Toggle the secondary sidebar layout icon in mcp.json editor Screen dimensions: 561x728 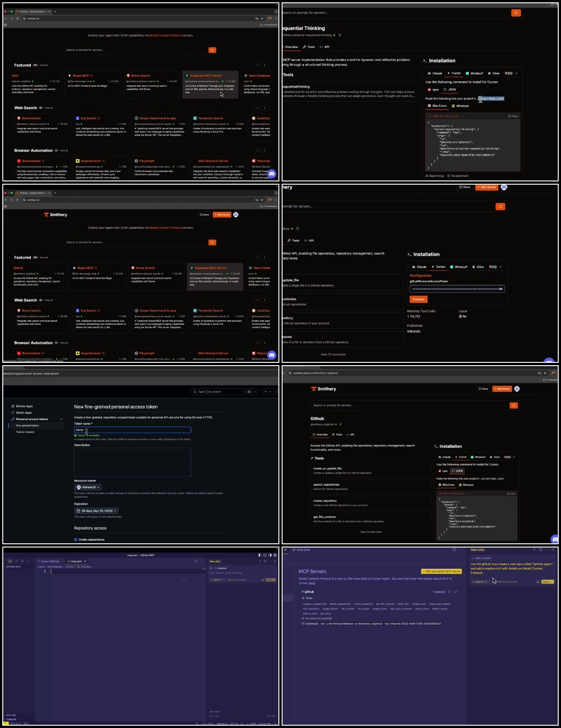[x=270, y=555]
